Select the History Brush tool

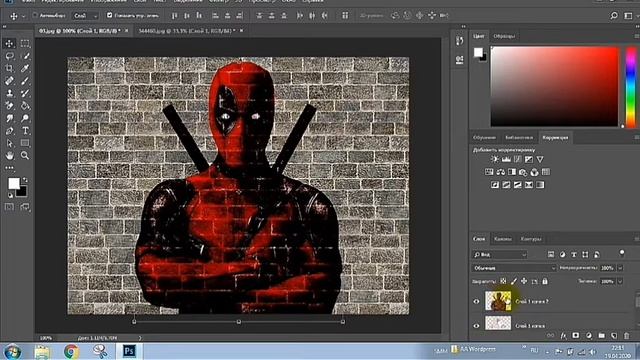click(x=25, y=93)
